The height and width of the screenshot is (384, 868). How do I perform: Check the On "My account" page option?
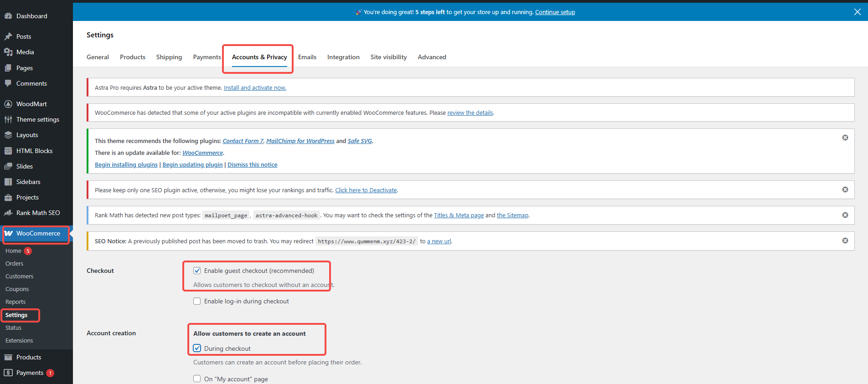(197, 379)
